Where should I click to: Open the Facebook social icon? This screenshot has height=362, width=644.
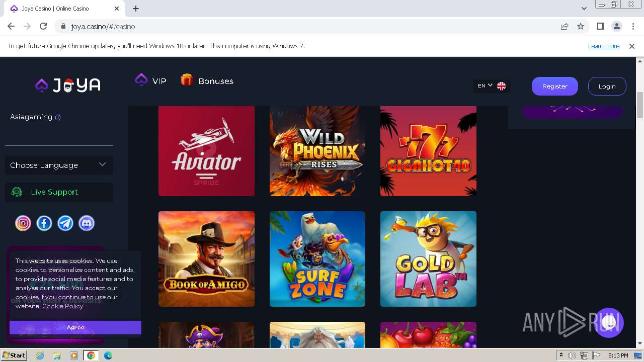tap(44, 223)
